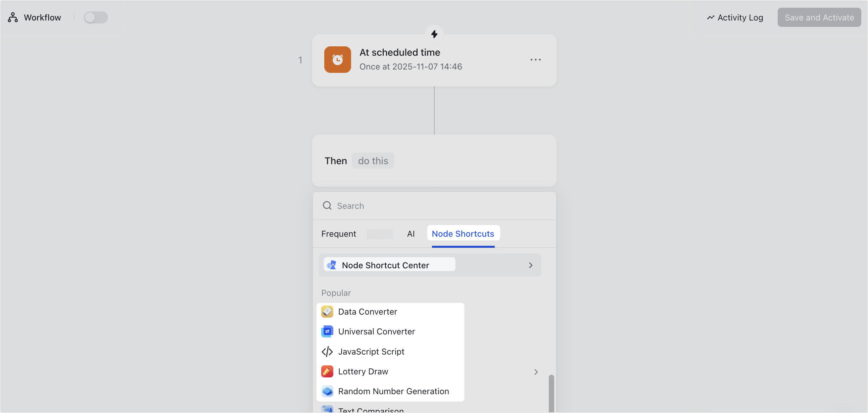
Task: Switch to the AI tab
Action: [x=411, y=233]
